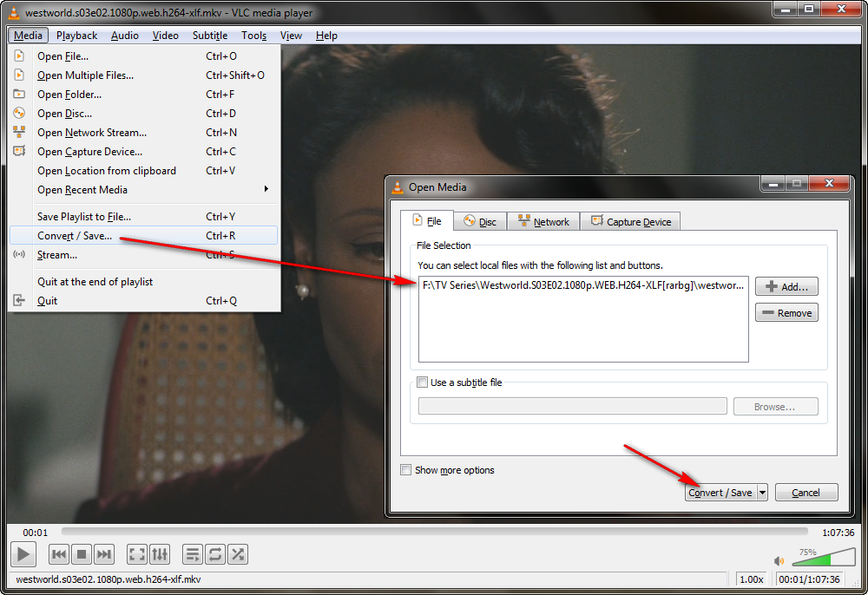The height and width of the screenshot is (595, 868).
Task: Click the Play button
Action: (23, 554)
